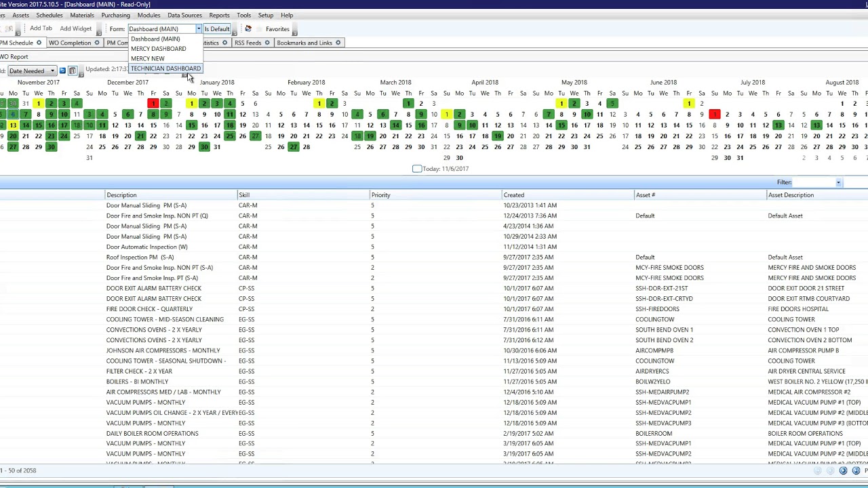868x488 pixels.
Task: Sort by the Asset Description column header
Action: point(817,195)
